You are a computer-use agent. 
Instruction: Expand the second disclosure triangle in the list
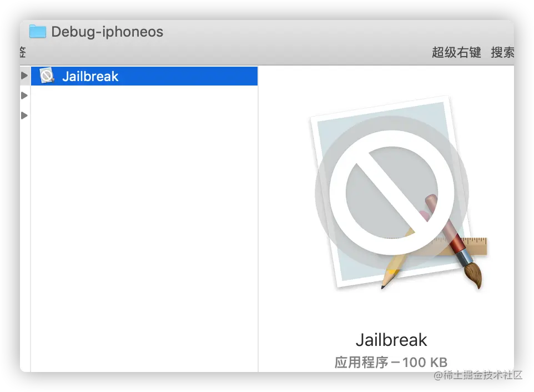pos(24,96)
